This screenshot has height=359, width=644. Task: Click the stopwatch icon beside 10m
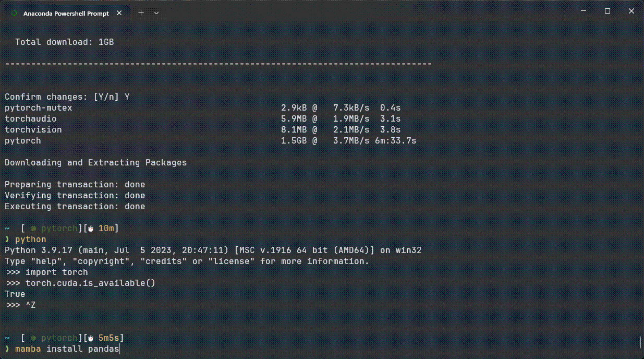coord(90,229)
